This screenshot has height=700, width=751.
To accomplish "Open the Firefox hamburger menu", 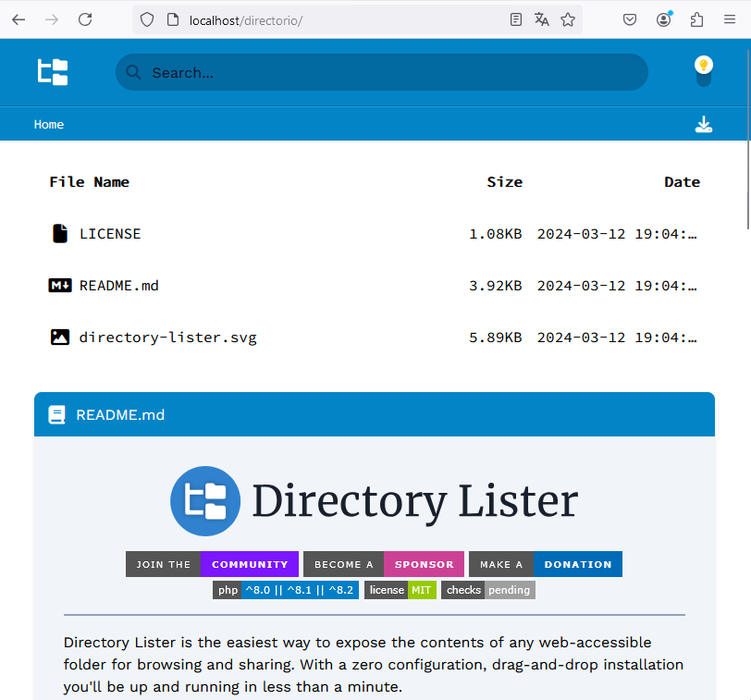I will point(730,20).
